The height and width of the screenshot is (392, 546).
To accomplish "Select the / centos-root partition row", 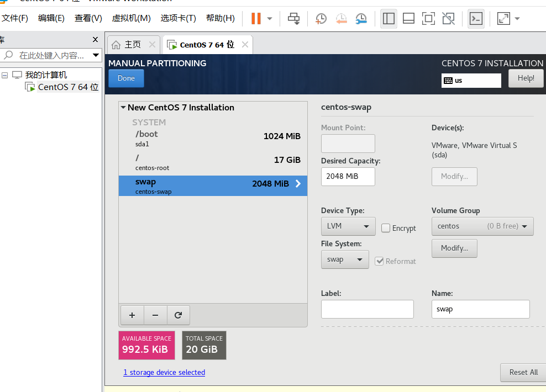I will (x=213, y=162).
